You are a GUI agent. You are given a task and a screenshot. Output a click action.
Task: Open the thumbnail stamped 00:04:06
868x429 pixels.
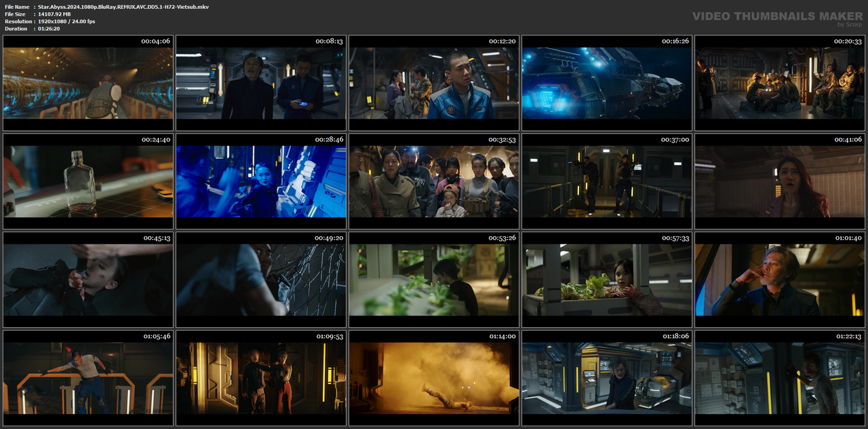88,83
